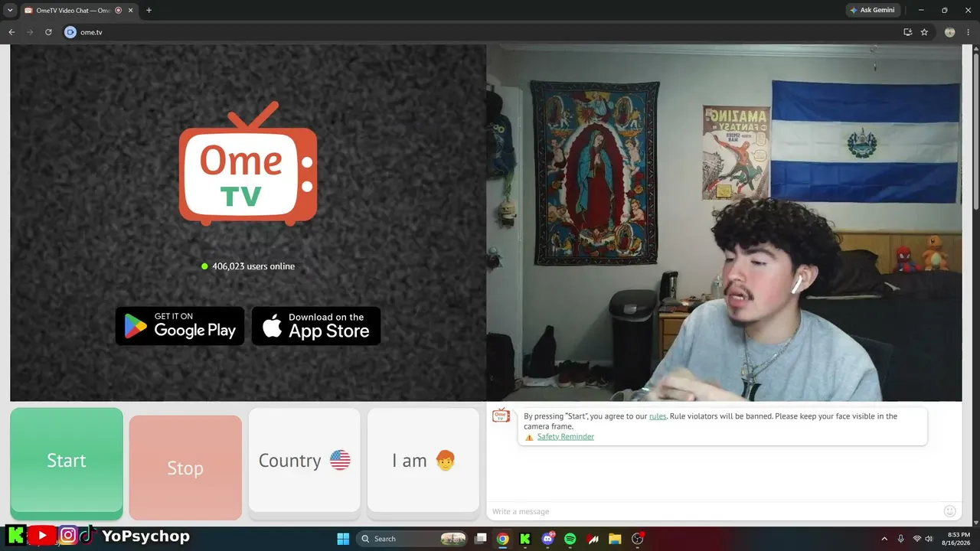980x551 pixels.
Task: Click the taskbar Search box
Action: tap(413, 539)
